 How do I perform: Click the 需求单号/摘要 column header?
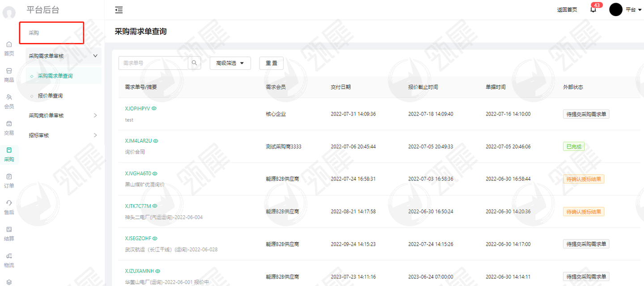[x=141, y=87]
